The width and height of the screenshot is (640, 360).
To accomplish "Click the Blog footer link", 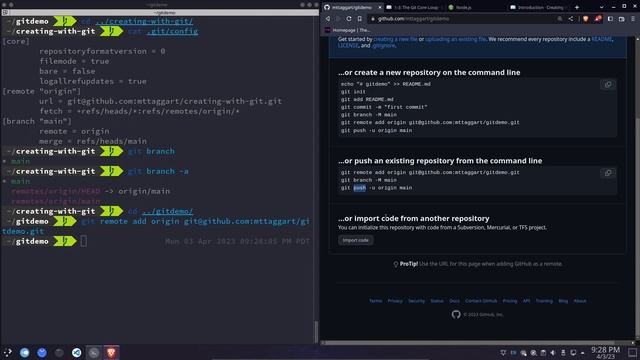I will tap(563, 301).
